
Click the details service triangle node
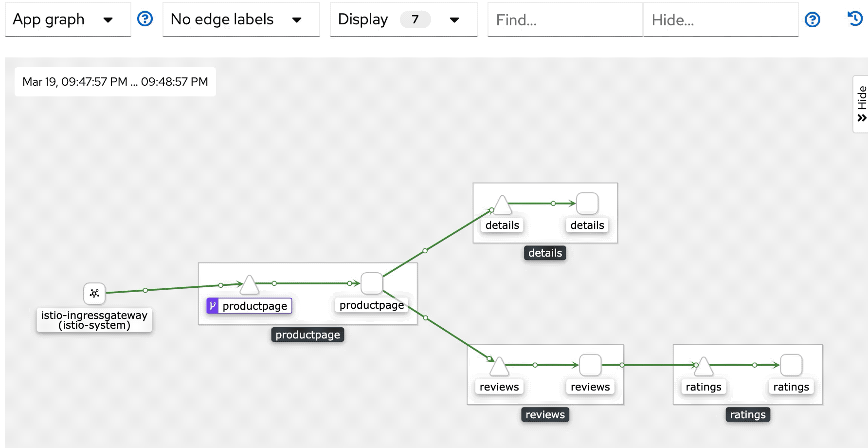click(x=502, y=205)
